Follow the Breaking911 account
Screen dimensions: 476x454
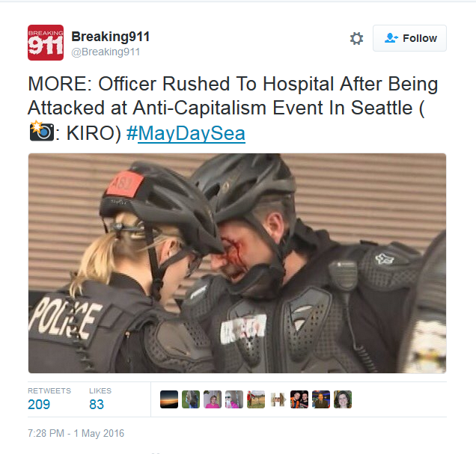(409, 38)
